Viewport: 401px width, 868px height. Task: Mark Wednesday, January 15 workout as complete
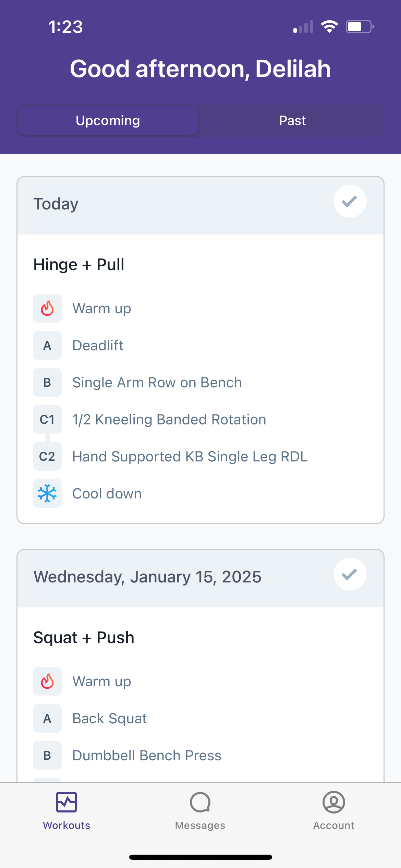point(350,574)
